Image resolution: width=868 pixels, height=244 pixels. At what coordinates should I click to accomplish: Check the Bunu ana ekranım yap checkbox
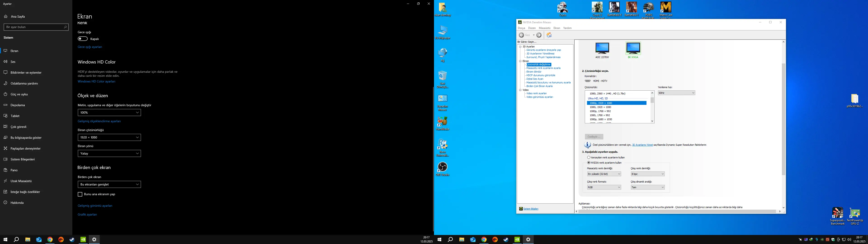[x=80, y=194]
